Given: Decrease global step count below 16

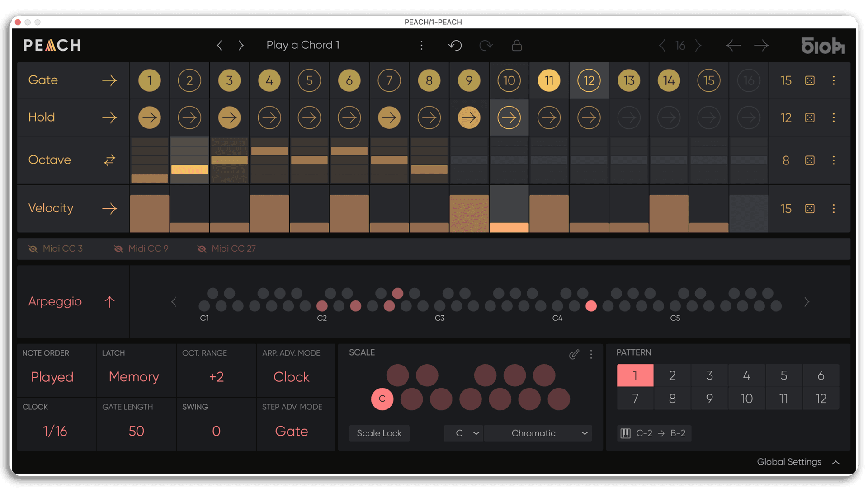Looking at the screenshot, I should [662, 45].
